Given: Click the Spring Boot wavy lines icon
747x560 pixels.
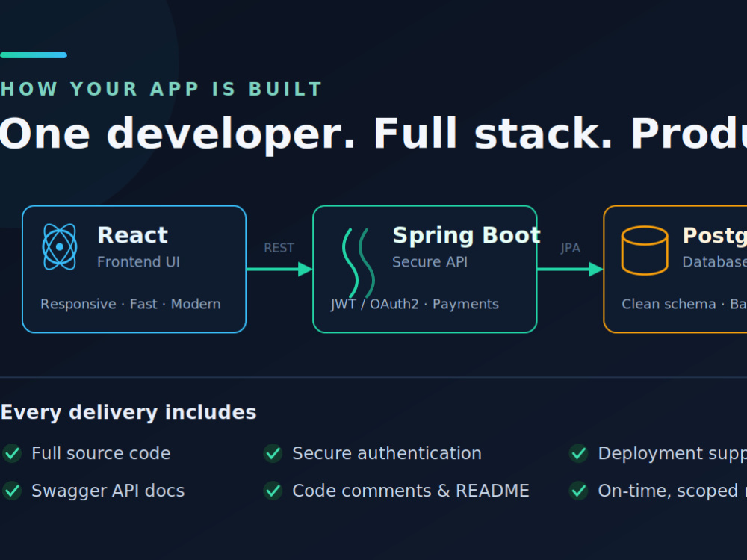Looking at the screenshot, I should 359,264.
